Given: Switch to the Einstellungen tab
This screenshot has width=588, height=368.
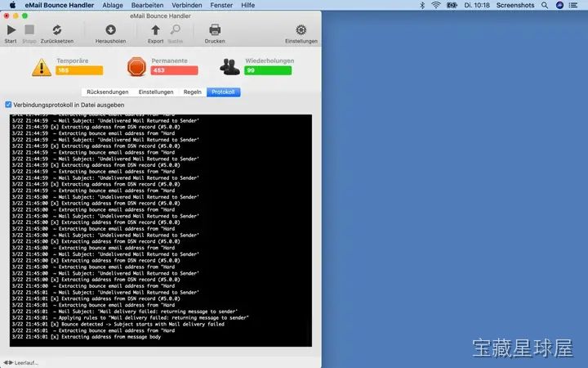Looking at the screenshot, I should tap(156, 92).
